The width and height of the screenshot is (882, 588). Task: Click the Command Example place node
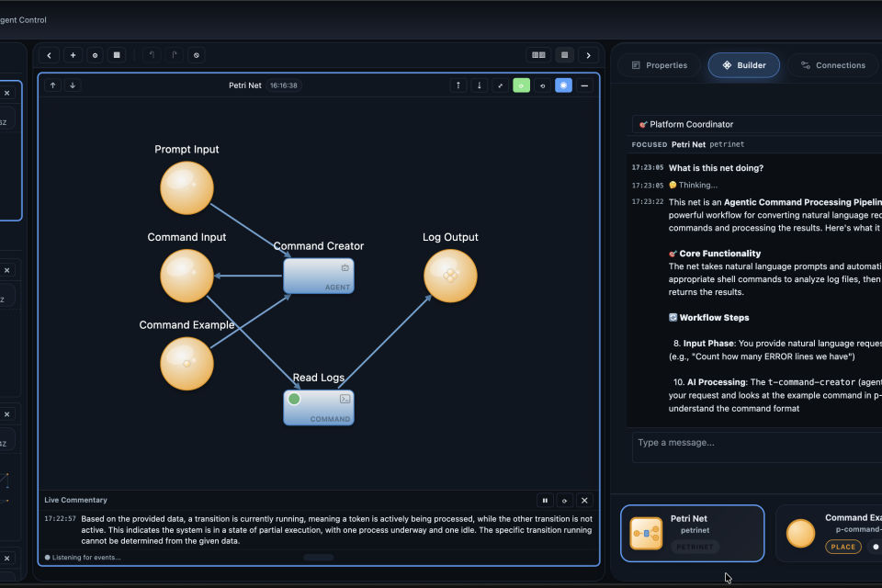(187, 363)
